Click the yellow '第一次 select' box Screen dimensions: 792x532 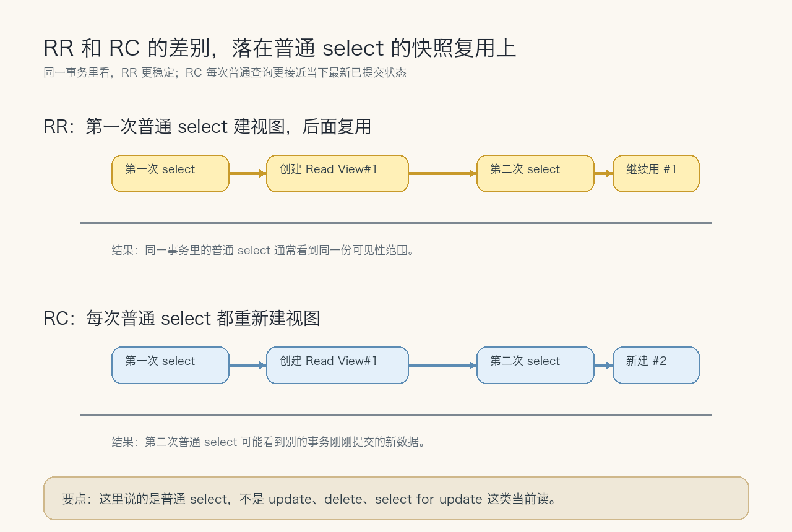(170, 173)
